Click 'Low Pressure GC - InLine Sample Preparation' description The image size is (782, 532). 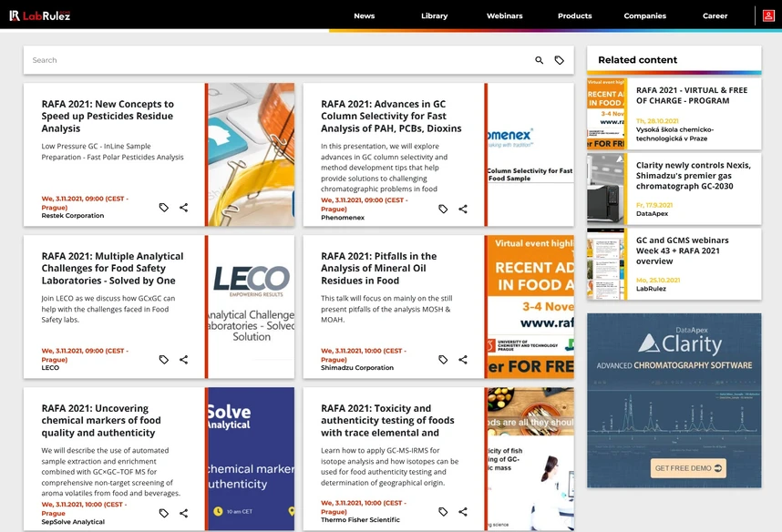pyautogui.click(x=113, y=151)
